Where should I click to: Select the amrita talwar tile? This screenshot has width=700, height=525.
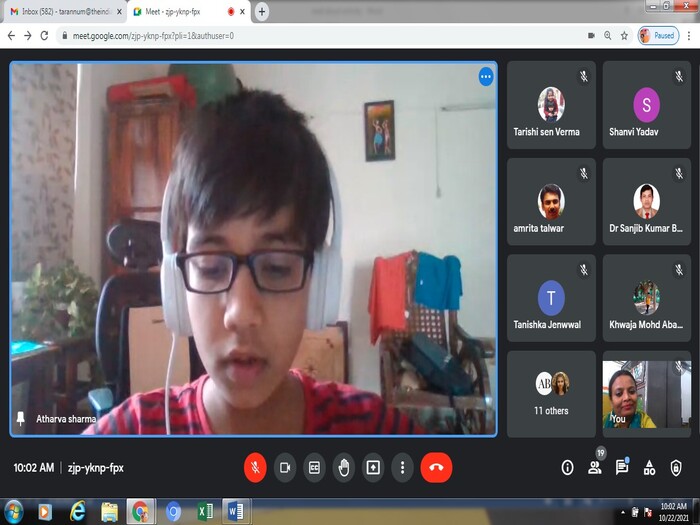[551, 201]
